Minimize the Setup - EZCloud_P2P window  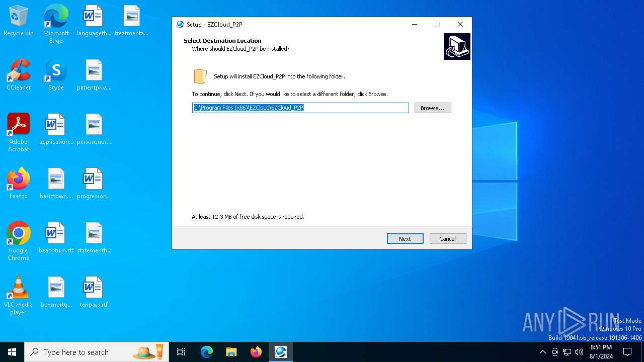(415, 24)
